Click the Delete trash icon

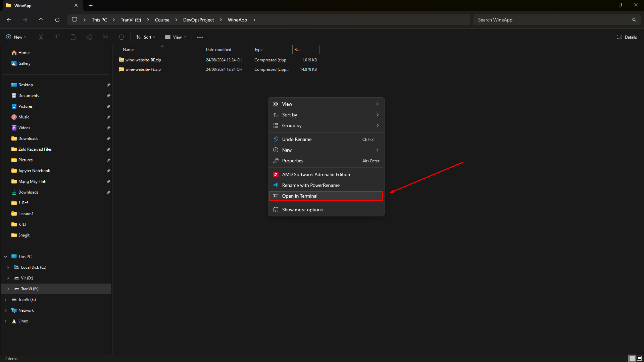[121, 37]
